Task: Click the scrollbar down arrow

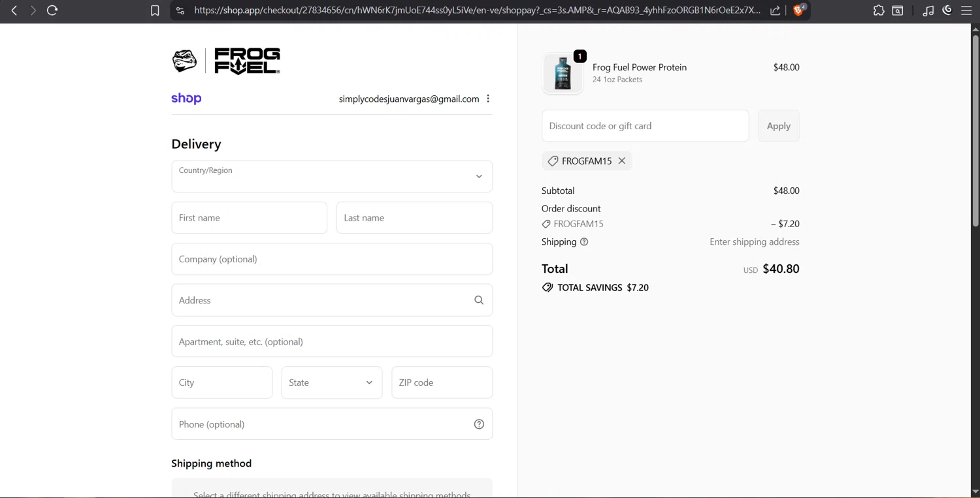Action: tap(975, 492)
